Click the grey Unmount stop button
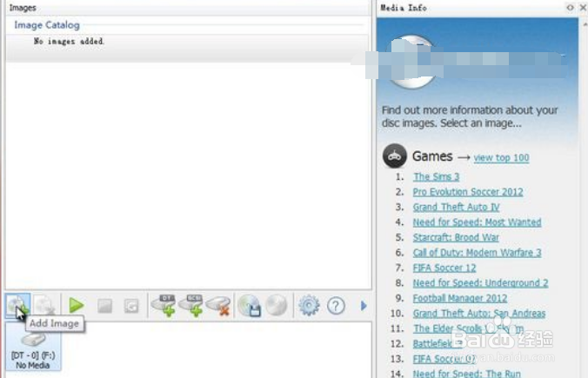Screen dimensions: 588x378 pos(104,306)
